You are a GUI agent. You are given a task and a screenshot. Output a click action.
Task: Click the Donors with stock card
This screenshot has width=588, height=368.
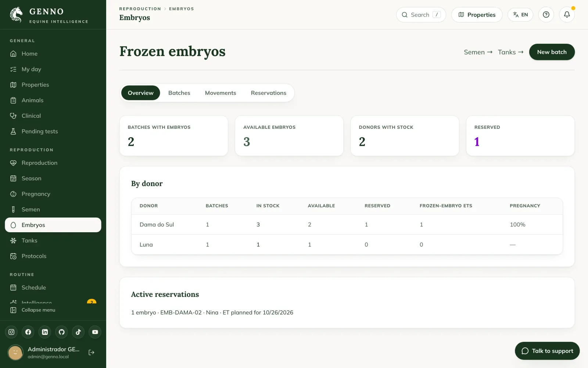405,136
